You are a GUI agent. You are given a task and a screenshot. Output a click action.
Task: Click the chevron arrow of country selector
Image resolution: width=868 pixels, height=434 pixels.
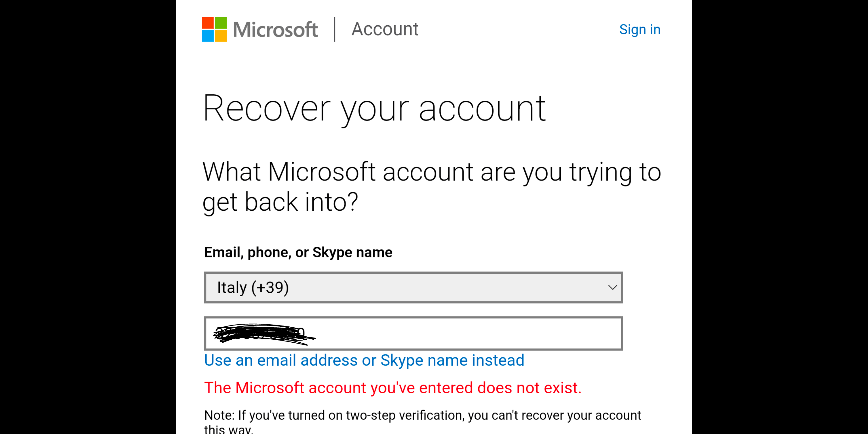612,288
